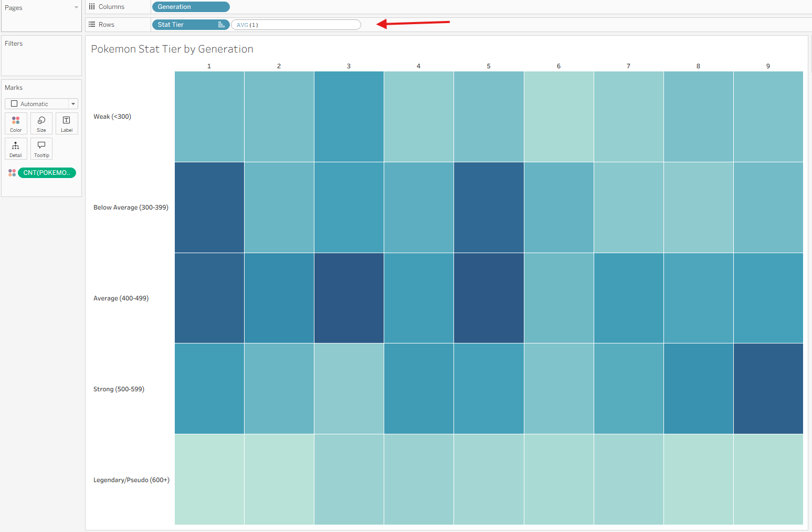Select the Legendary/Pseudo (600+) row header
This screenshot has height=532, width=812.
point(131,480)
